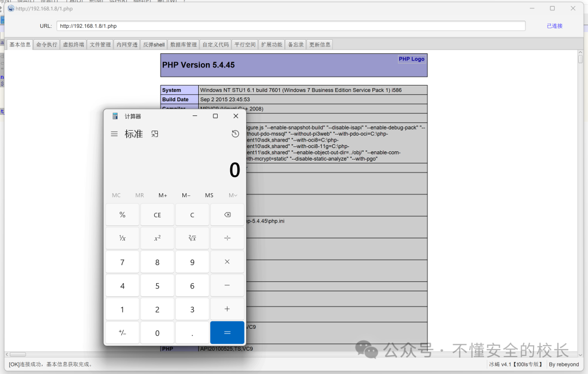Image resolution: width=588 pixels, height=374 pixels.
Task: Click digit 3 on calculator
Action: [x=192, y=309]
